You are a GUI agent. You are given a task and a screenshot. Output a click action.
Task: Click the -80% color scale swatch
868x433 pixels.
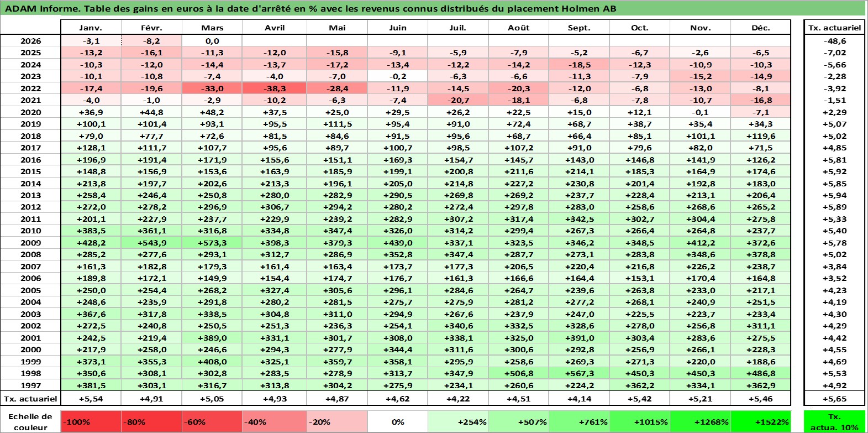(x=151, y=421)
